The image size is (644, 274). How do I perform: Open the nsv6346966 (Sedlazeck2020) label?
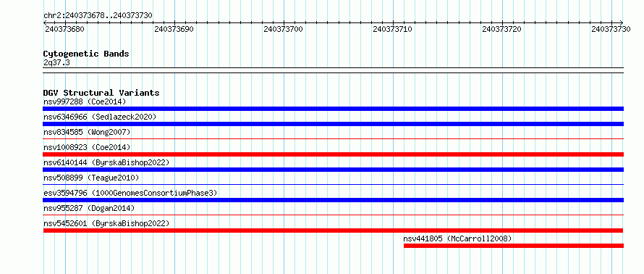pos(100,117)
